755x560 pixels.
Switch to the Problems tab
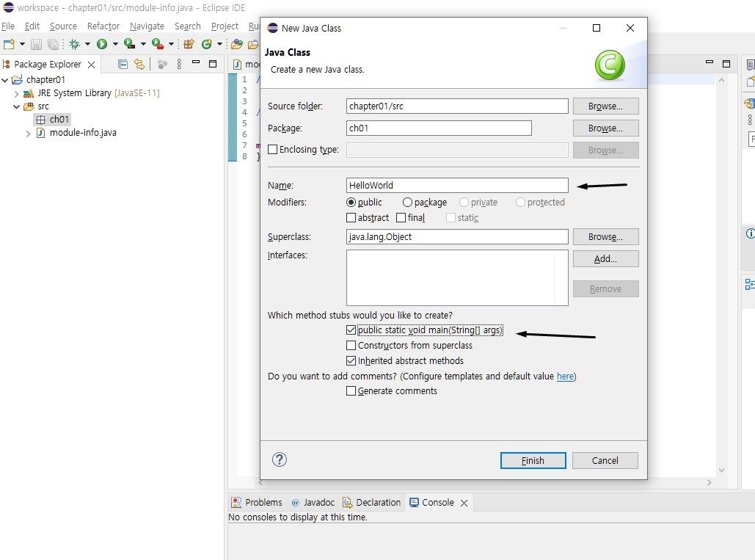[257, 502]
